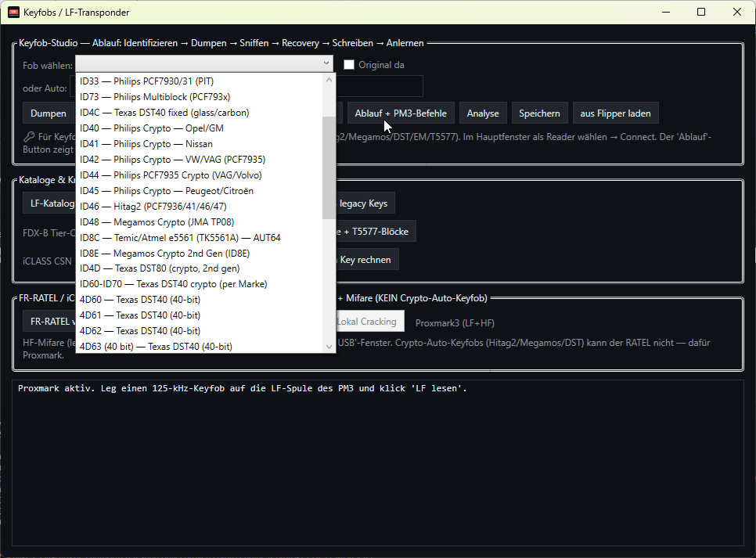Viewport: 756px width, 558px height.
Task: Pick 'ID41 — Philips Crypto — Nissan'
Action: point(199,144)
